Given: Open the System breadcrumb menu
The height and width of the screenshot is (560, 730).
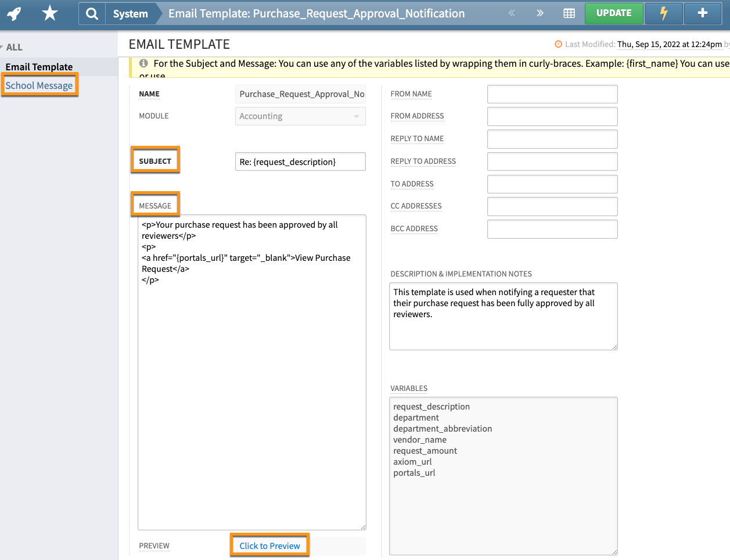Looking at the screenshot, I should tap(130, 13).
